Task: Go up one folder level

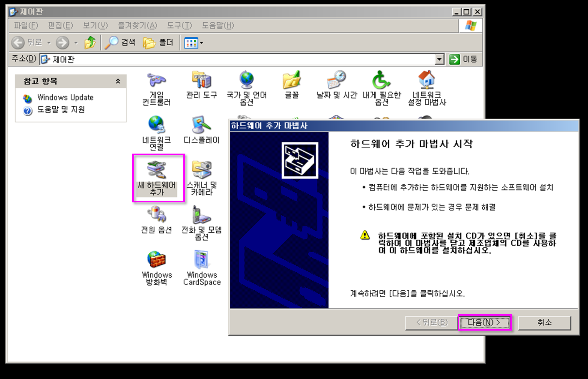Action: [90, 42]
